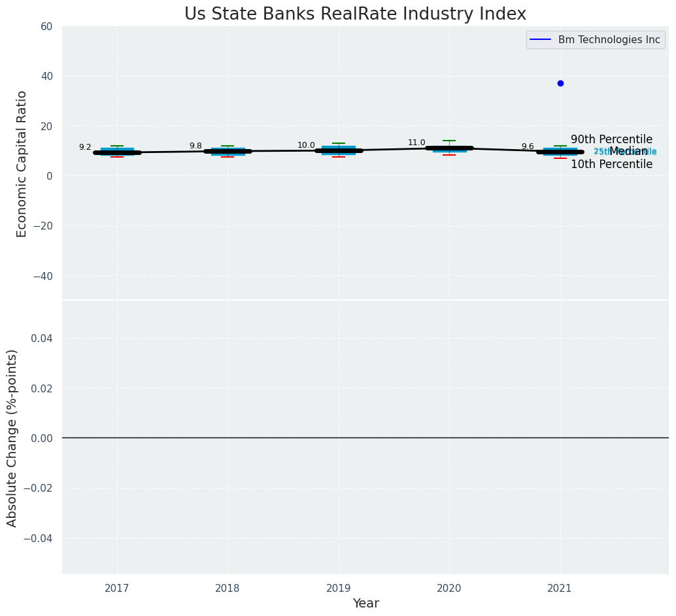This screenshot has width=676, height=616.
Task: Select the Bm Technologies Inc legend label
Action: point(609,40)
